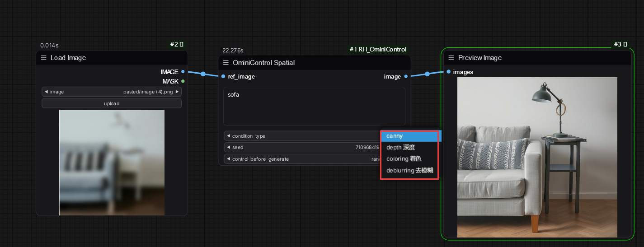This screenshot has width=644, height=247.
Task: Click the wire midpoint between Load Image and OminiControl
Action: point(203,74)
